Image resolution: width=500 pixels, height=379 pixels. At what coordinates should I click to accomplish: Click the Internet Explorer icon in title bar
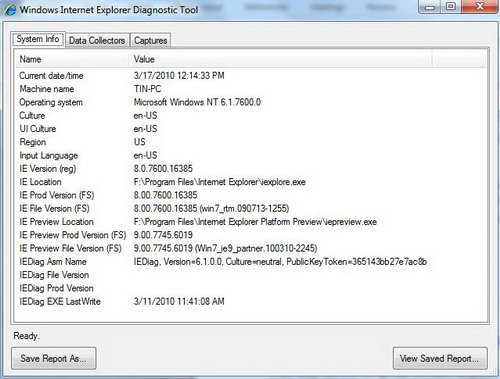point(9,9)
